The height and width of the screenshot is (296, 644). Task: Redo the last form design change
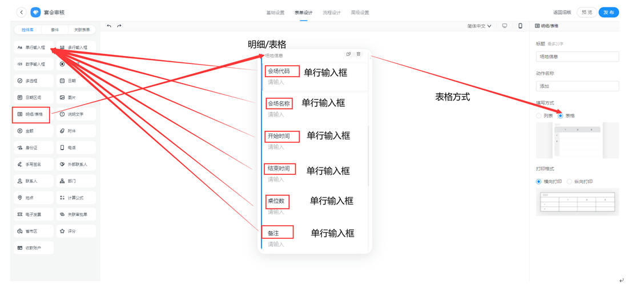point(119,26)
